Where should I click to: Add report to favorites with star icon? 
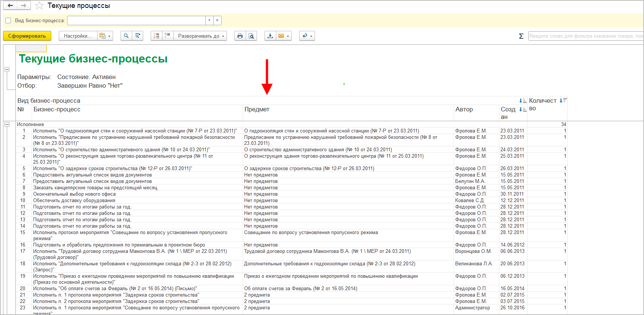tap(39, 6)
